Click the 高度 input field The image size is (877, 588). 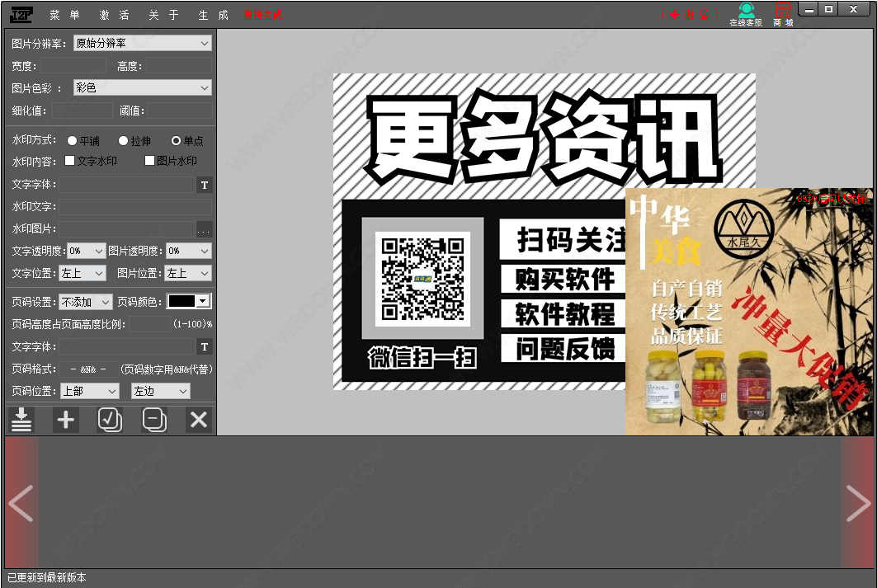(x=179, y=66)
